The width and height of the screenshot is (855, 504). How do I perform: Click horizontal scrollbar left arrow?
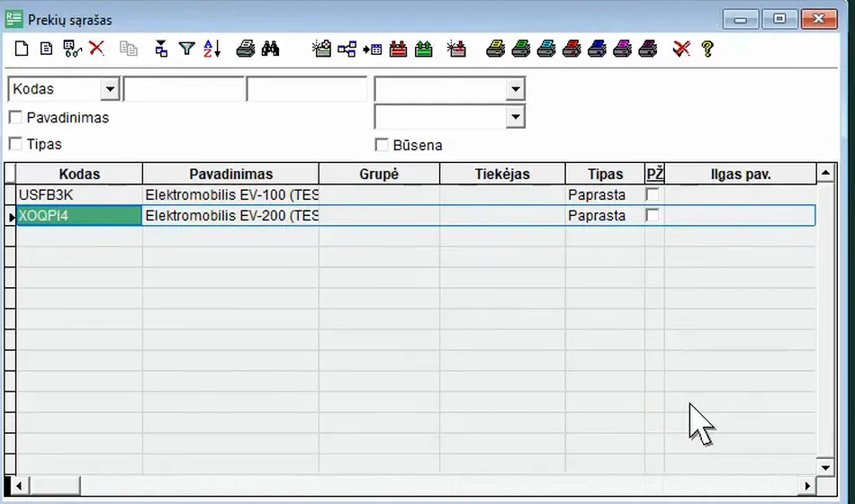click(19, 485)
